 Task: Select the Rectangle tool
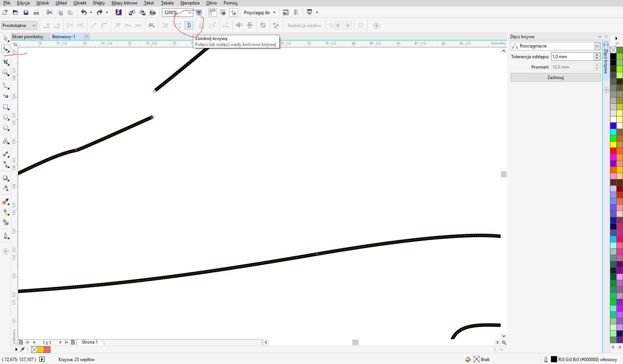coord(6,107)
